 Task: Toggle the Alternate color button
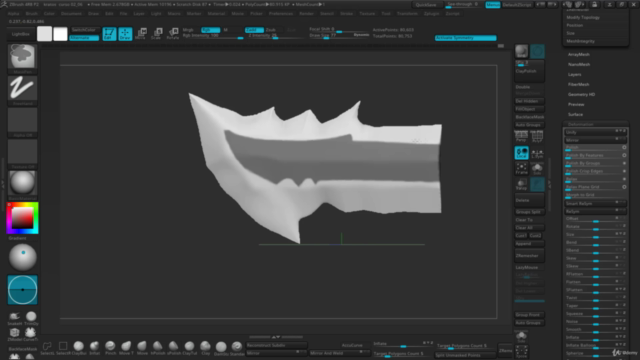[84, 38]
